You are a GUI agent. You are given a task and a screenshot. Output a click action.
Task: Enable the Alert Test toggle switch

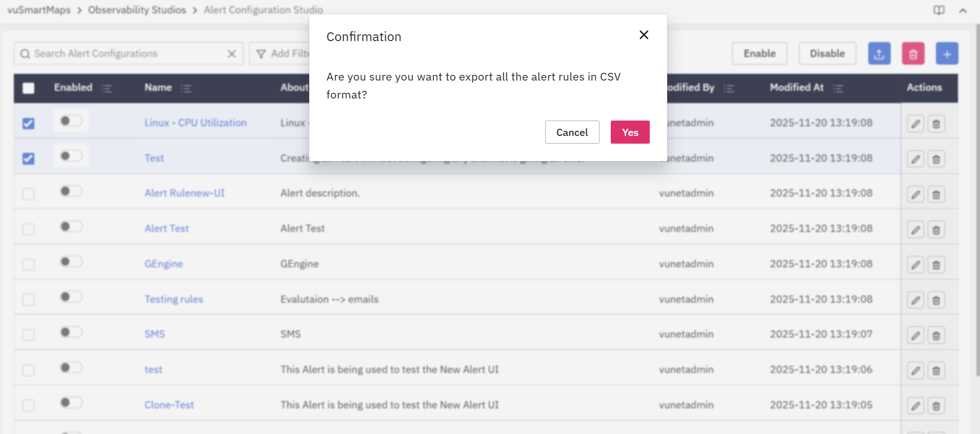click(71, 227)
